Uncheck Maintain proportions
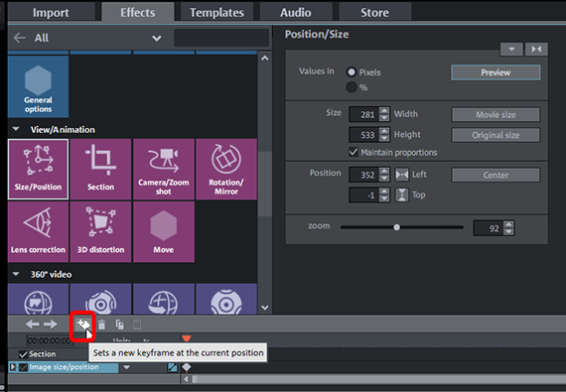Viewport: 566px width, 392px height. [x=354, y=152]
